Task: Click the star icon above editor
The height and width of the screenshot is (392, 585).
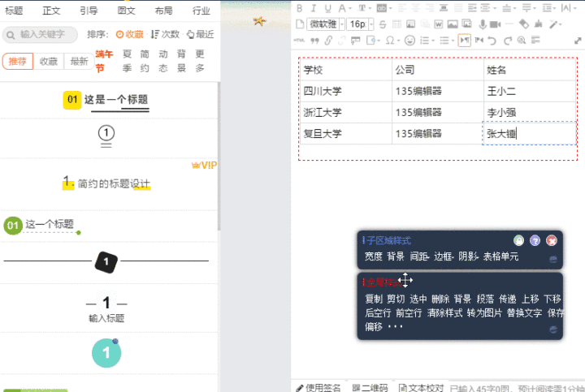Action: pyautogui.click(x=259, y=21)
